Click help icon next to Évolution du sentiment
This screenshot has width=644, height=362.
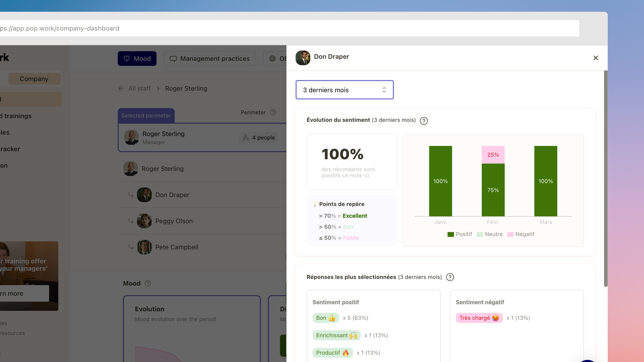click(424, 121)
